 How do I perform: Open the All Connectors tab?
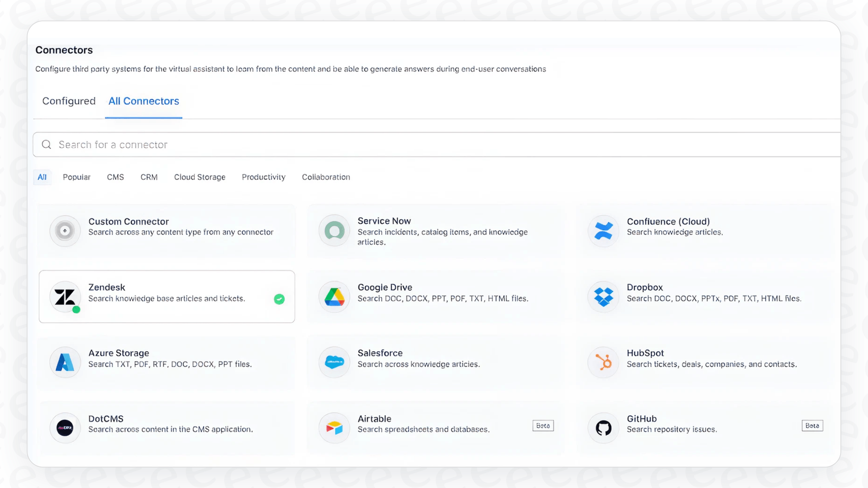pyautogui.click(x=144, y=101)
